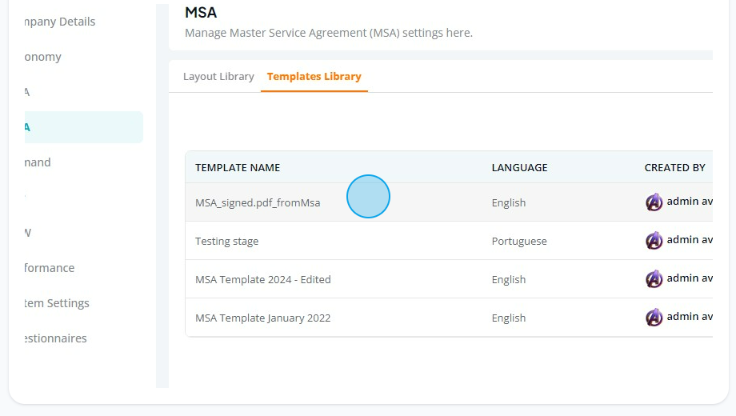Open Company Details in the sidebar
This screenshot has height=416, width=736.
point(60,22)
